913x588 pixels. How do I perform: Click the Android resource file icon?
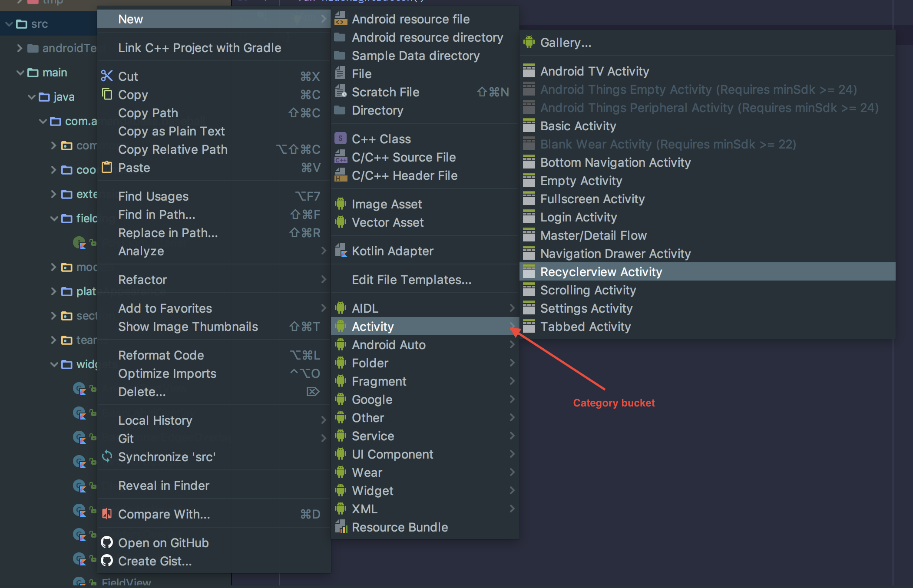coord(341,19)
